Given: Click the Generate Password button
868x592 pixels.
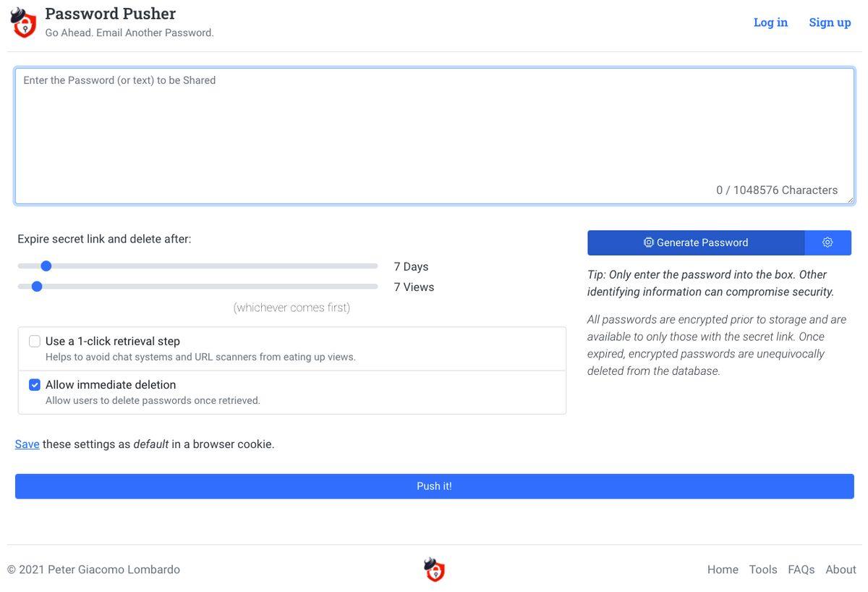Looking at the screenshot, I should tap(696, 242).
